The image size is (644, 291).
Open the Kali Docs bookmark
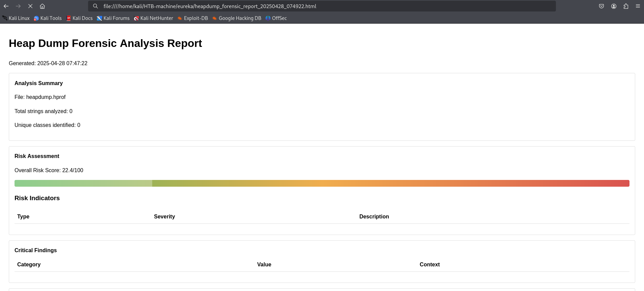tap(79, 18)
